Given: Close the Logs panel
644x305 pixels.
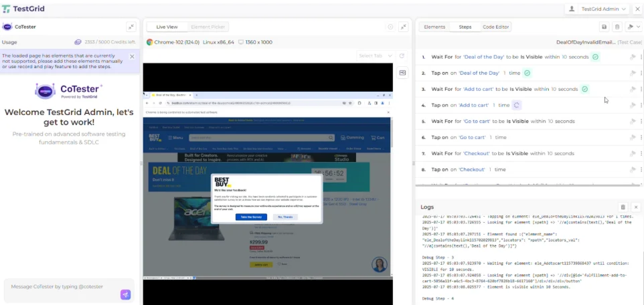Looking at the screenshot, I should pyautogui.click(x=636, y=207).
